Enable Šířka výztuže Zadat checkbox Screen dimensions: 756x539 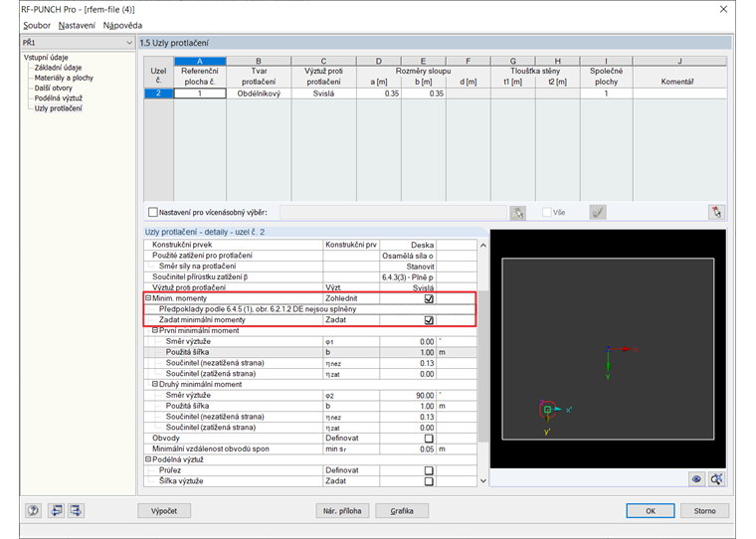(429, 481)
